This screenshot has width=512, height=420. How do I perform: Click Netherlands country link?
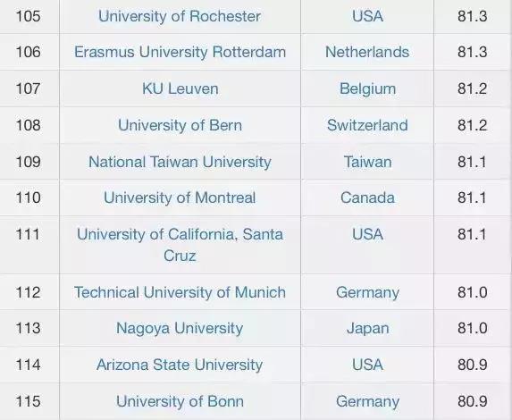coord(367,52)
